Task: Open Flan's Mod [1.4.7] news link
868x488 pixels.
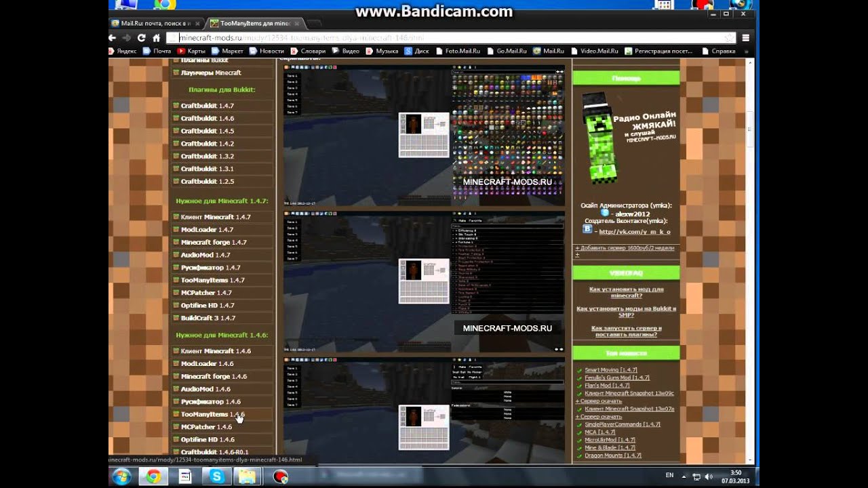Action: point(607,385)
